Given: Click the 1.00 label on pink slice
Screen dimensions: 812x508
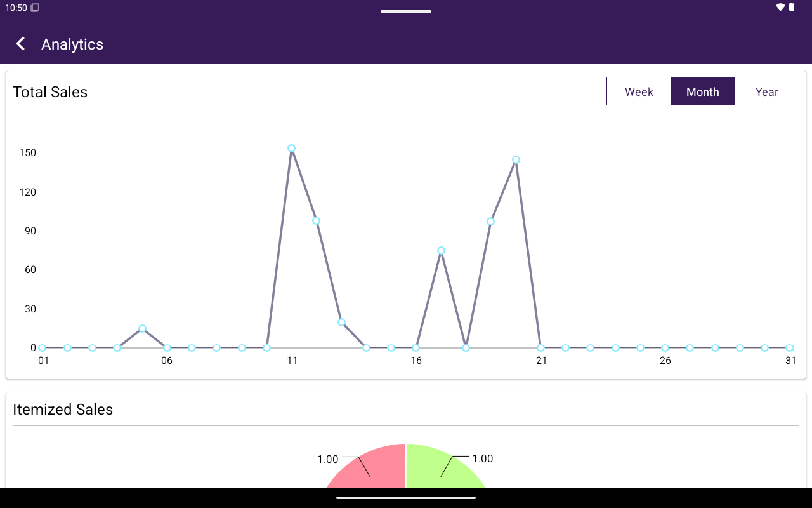Looking at the screenshot, I should (328, 459).
